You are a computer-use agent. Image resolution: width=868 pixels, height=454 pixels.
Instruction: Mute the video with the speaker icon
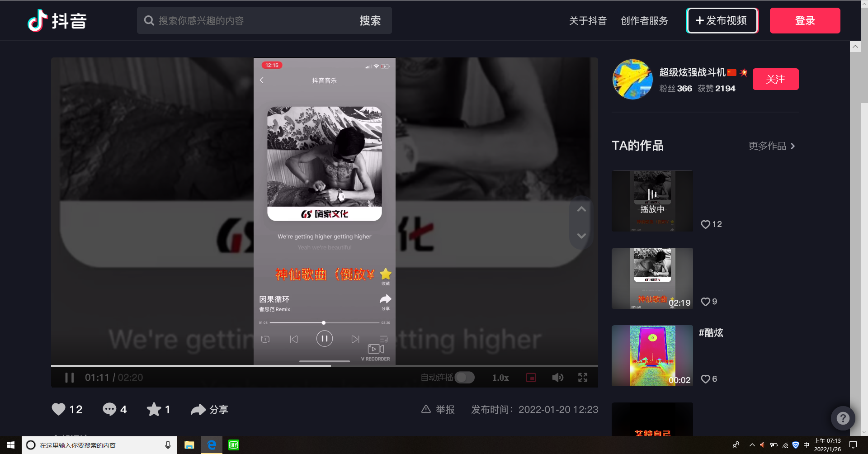[557, 378]
